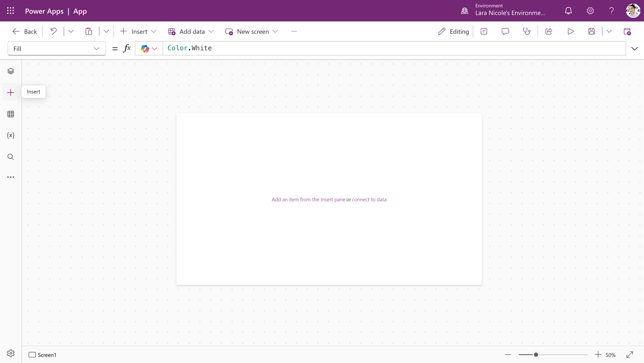Adjust the canvas zoom slider handle
The width and height of the screenshot is (644, 363).
[536, 355]
